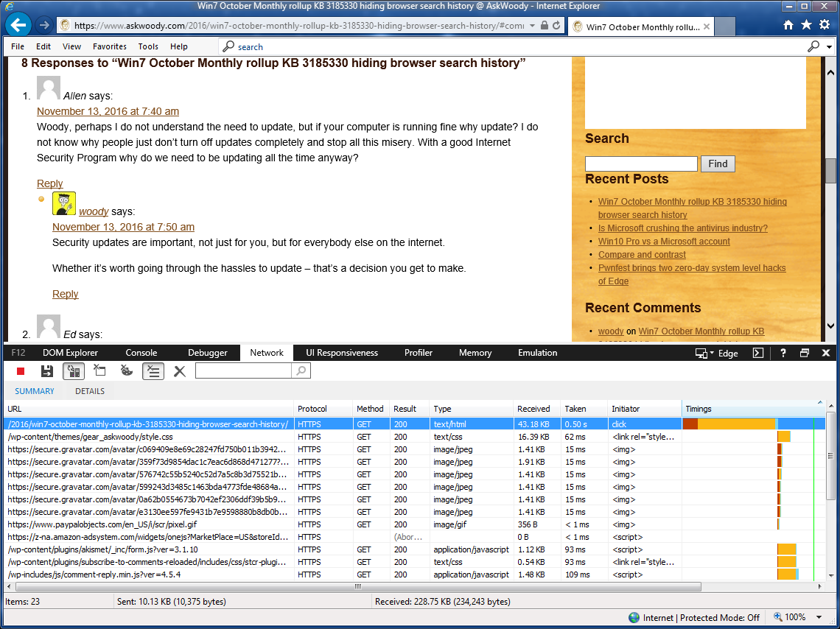Refresh the page with the reload icon
This screenshot has height=629, width=840.
tap(556, 25)
